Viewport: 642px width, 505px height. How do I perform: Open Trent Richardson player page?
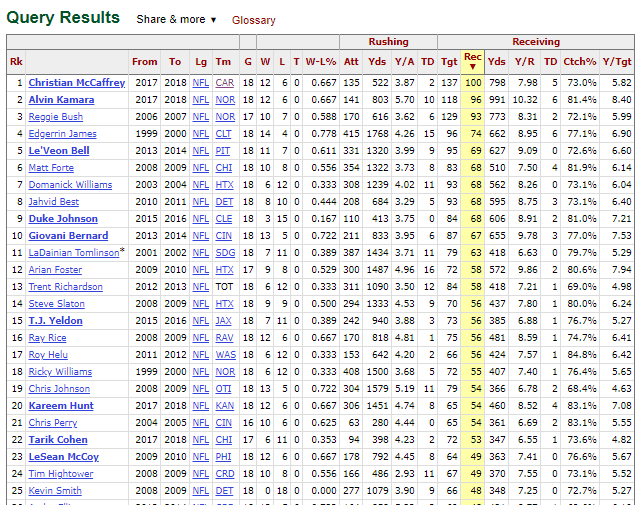pyautogui.click(x=66, y=287)
